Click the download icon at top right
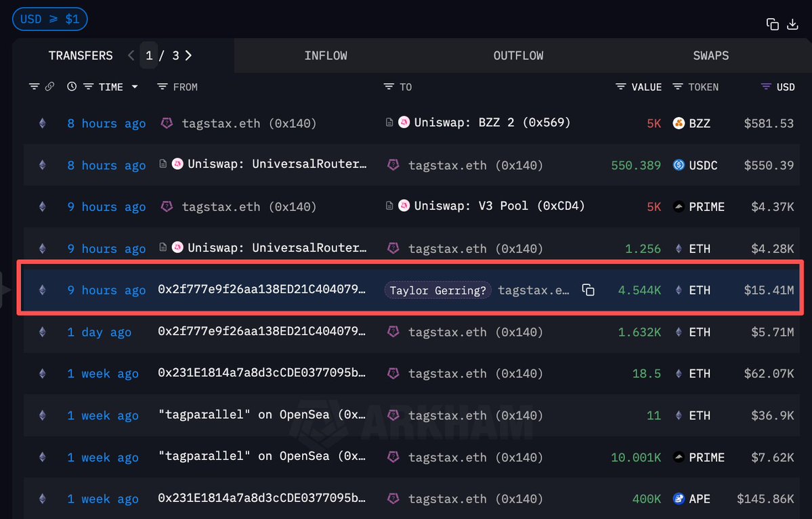 792,24
